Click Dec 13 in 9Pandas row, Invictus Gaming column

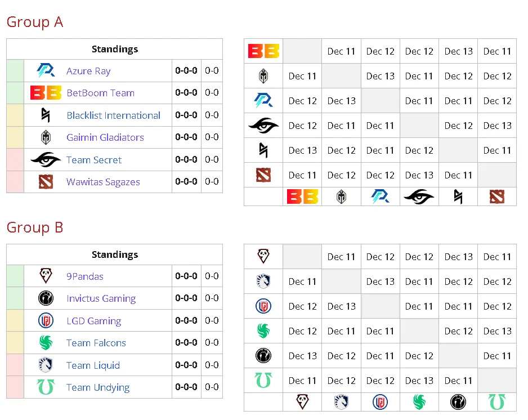point(458,257)
